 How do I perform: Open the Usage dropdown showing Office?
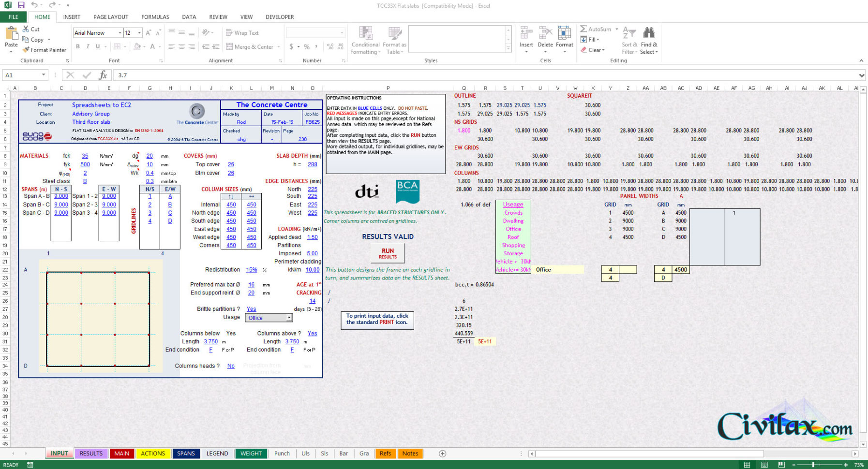(289, 318)
